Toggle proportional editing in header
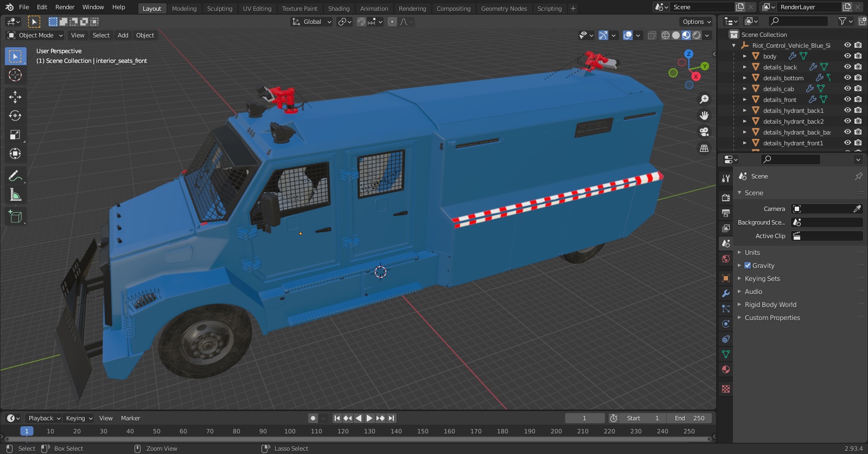 tap(392, 22)
